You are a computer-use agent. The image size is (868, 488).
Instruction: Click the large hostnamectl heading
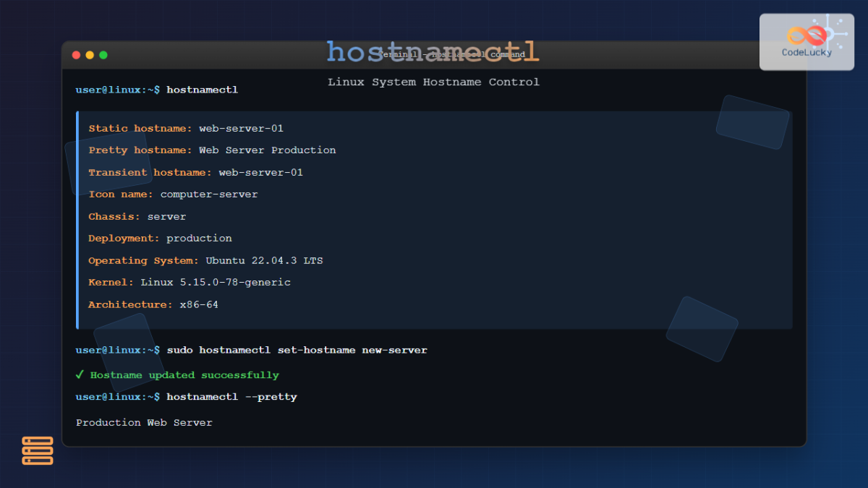tap(433, 51)
